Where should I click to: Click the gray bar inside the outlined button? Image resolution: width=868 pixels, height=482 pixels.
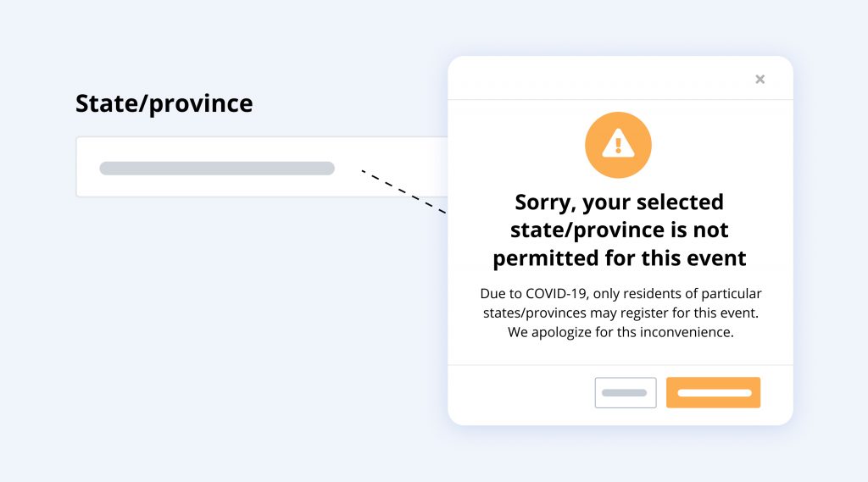click(625, 393)
